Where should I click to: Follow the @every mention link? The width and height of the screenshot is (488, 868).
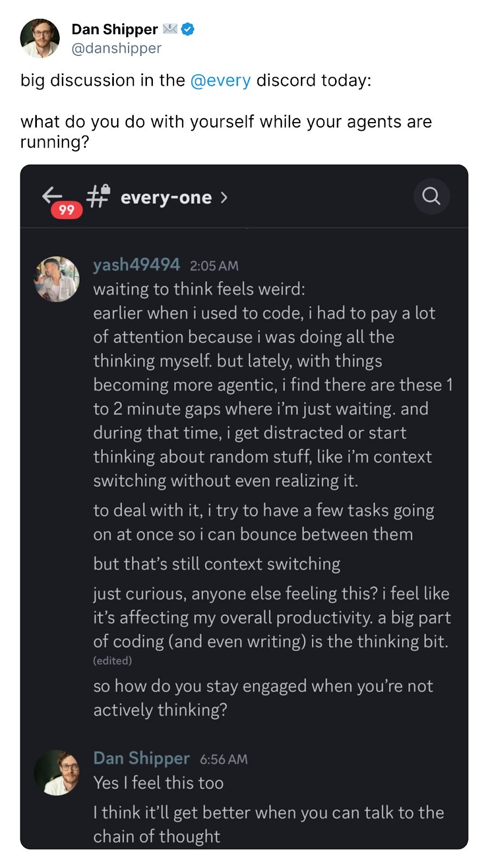(221, 80)
